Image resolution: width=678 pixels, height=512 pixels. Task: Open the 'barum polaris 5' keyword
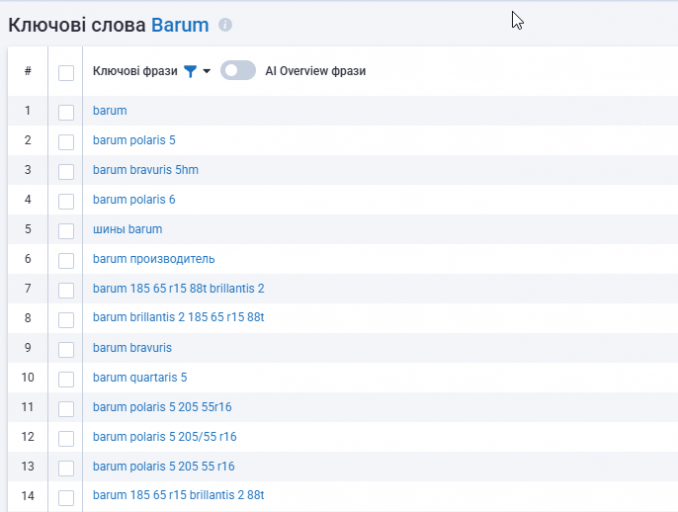tap(134, 140)
